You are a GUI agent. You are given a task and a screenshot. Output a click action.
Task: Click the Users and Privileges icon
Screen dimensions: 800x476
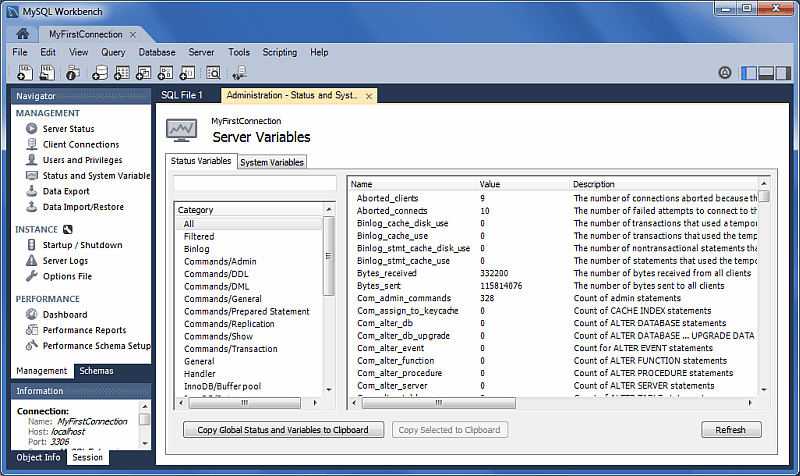[32, 160]
